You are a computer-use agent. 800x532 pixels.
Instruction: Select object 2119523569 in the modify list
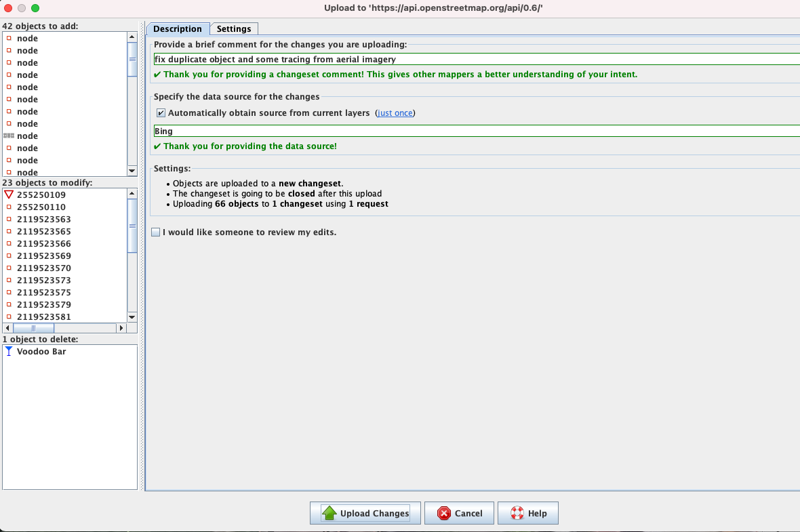(x=44, y=256)
